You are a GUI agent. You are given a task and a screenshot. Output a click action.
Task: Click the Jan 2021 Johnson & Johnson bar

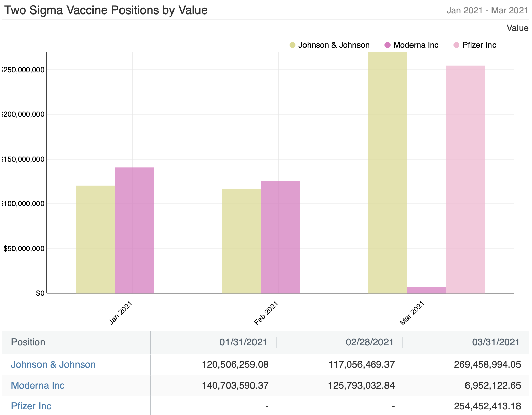[x=95, y=239]
